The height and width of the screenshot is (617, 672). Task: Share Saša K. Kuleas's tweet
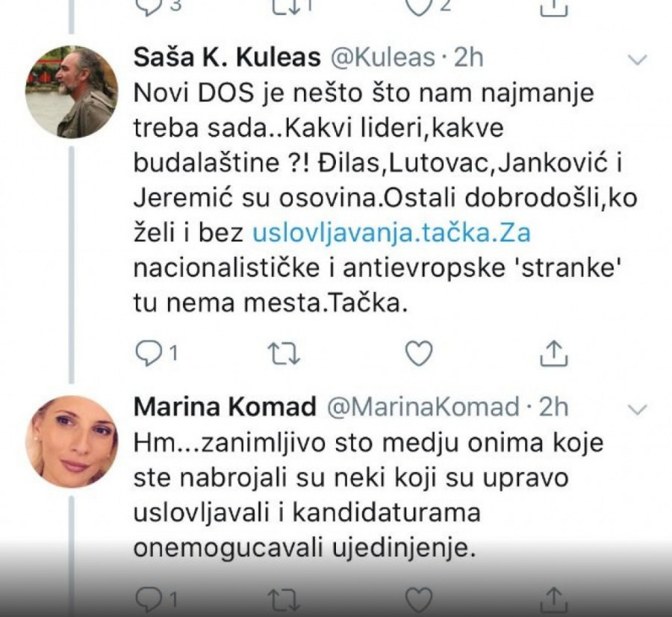(x=550, y=351)
